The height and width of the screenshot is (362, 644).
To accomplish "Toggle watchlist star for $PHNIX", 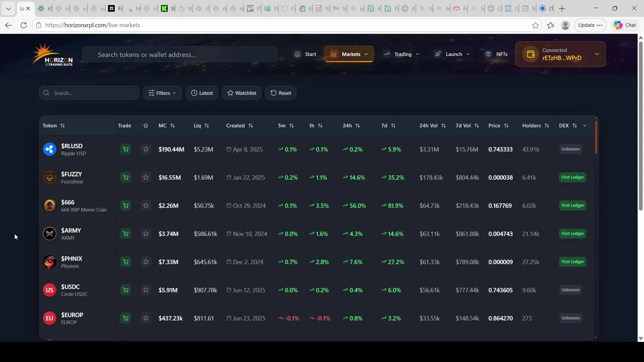I will 145,262.
